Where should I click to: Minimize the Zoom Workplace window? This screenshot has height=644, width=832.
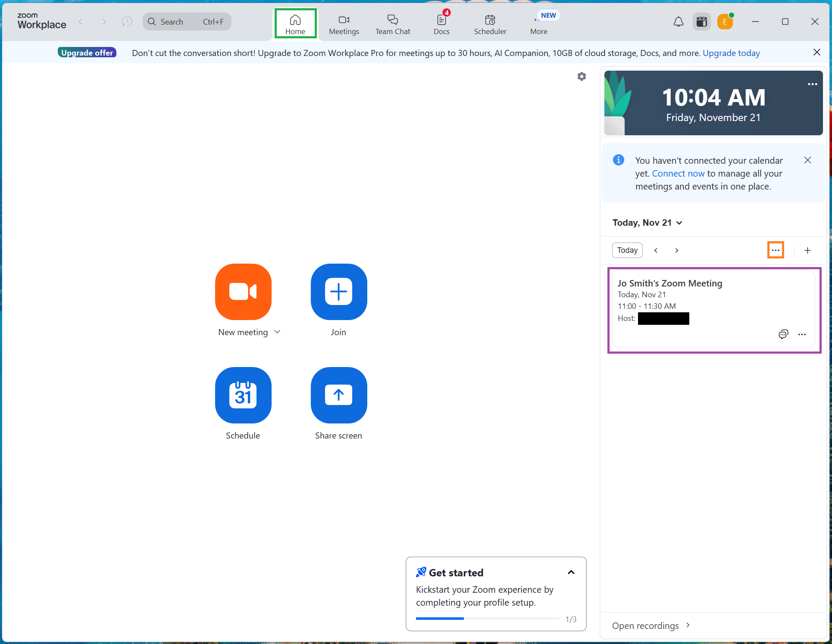coord(755,22)
